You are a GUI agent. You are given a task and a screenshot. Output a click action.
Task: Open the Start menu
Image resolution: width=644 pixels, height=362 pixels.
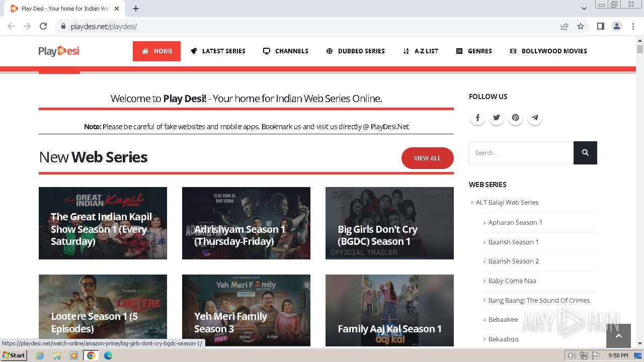pos(14,355)
